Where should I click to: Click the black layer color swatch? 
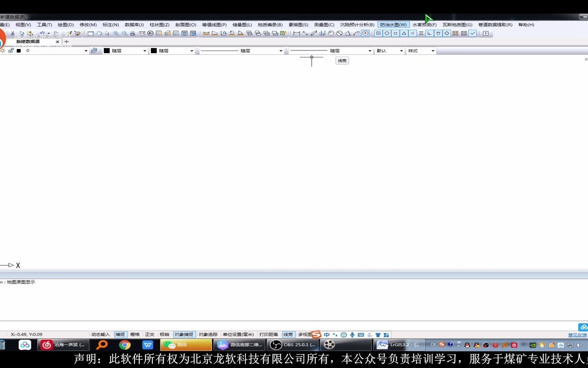click(19, 50)
